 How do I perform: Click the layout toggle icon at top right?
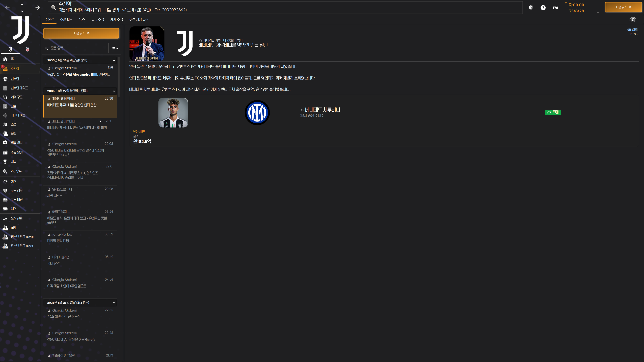click(x=633, y=19)
